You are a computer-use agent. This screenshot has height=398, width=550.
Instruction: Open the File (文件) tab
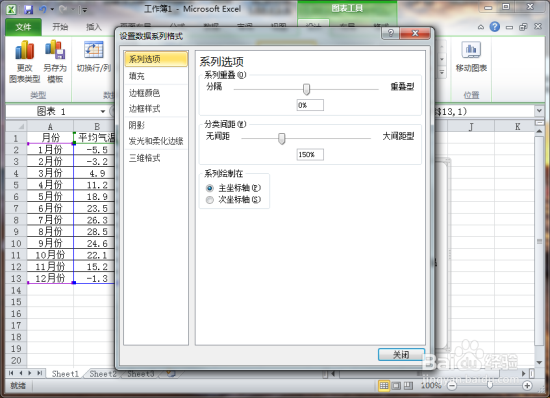click(24, 27)
